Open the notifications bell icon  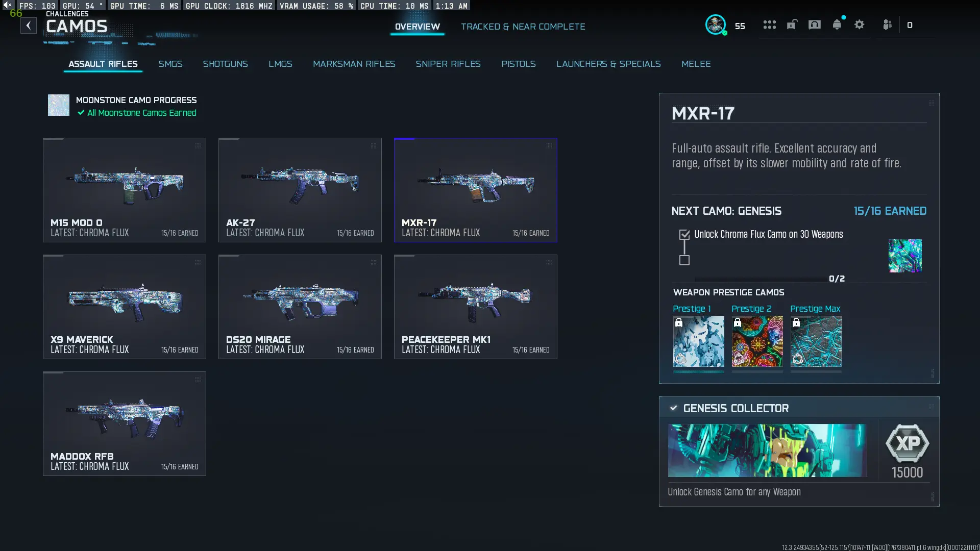tap(837, 24)
